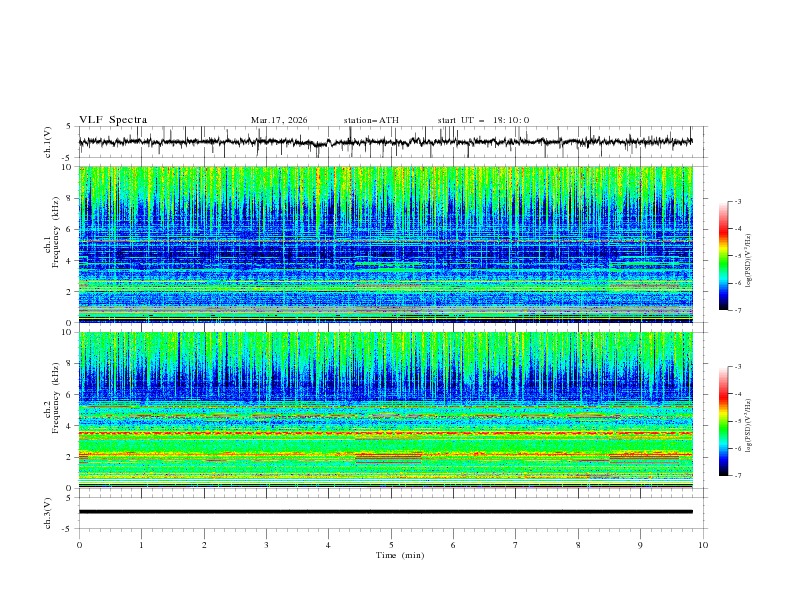Image resolution: width=792 pixels, height=612 pixels.
Task: Click the "station=ATH" header text
Action: pyautogui.click(x=371, y=120)
